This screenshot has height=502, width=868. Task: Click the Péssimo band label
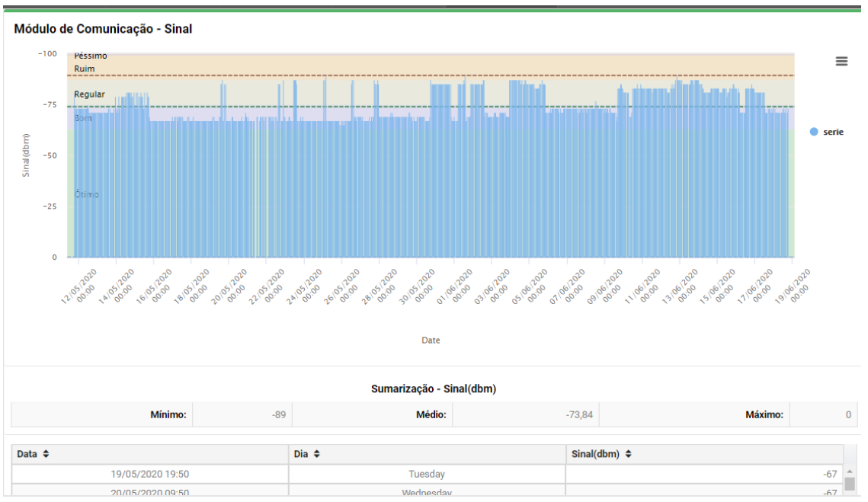pyautogui.click(x=90, y=56)
